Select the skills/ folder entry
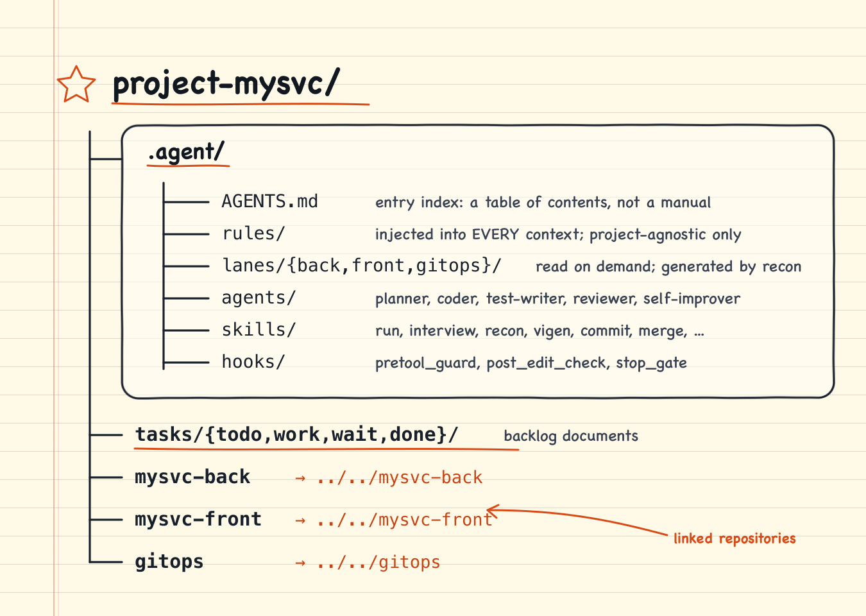The image size is (866, 616). point(259,330)
